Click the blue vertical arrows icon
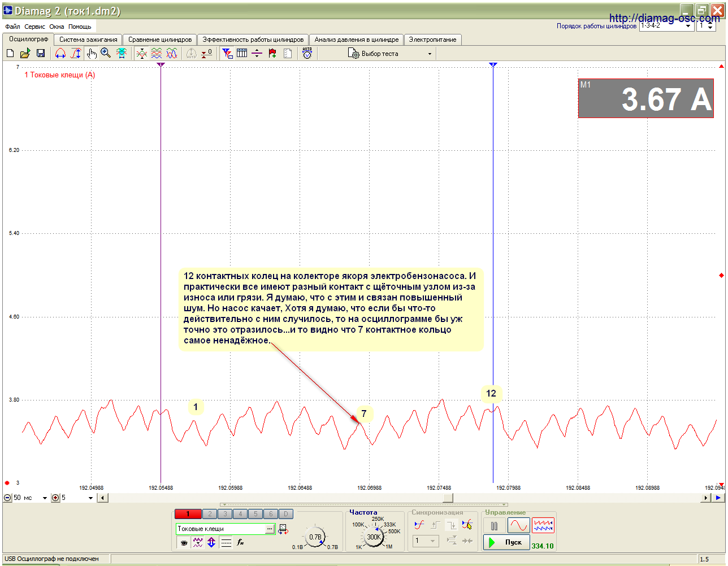 [211, 542]
